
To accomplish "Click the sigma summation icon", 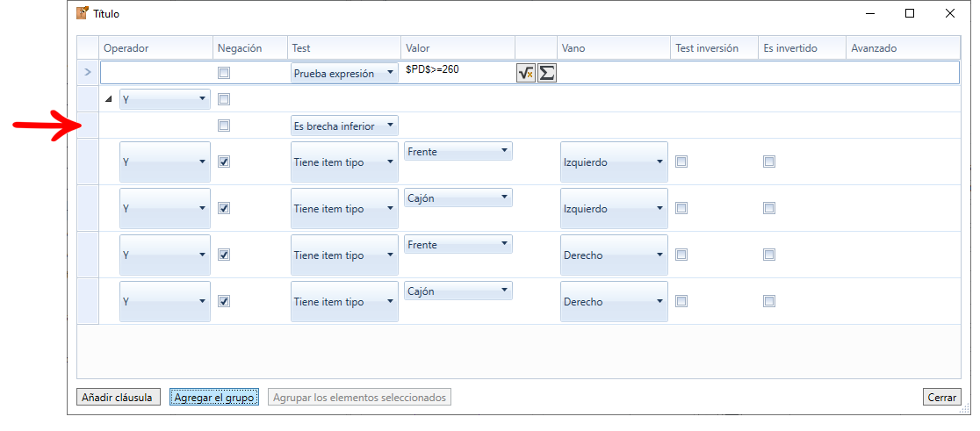I will [546, 74].
